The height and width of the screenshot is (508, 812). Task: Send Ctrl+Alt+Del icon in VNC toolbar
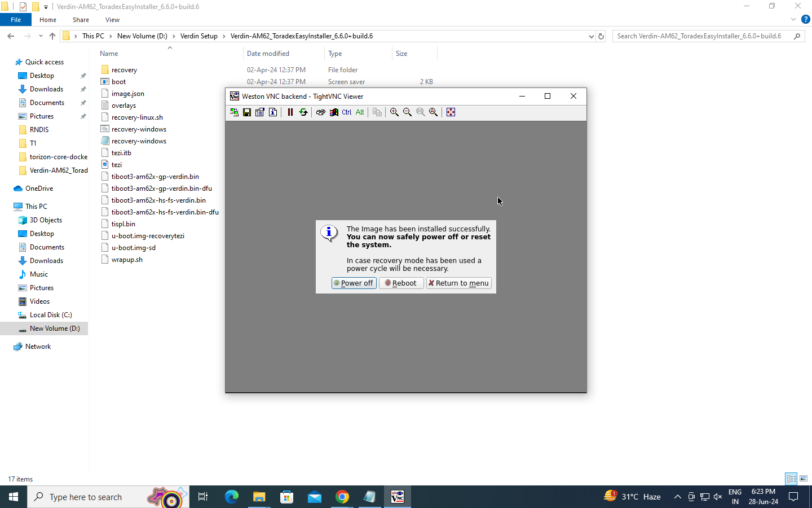tap(321, 112)
